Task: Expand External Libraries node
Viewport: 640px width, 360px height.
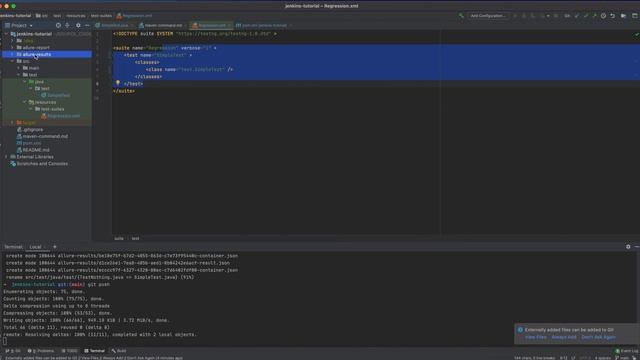Action: pyautogui.click(x=6, y=157)
